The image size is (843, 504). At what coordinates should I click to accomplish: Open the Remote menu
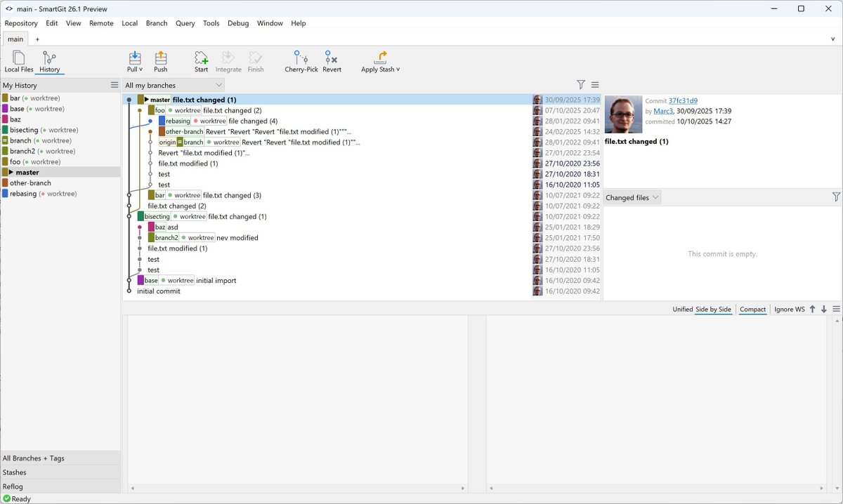[101, 23]
